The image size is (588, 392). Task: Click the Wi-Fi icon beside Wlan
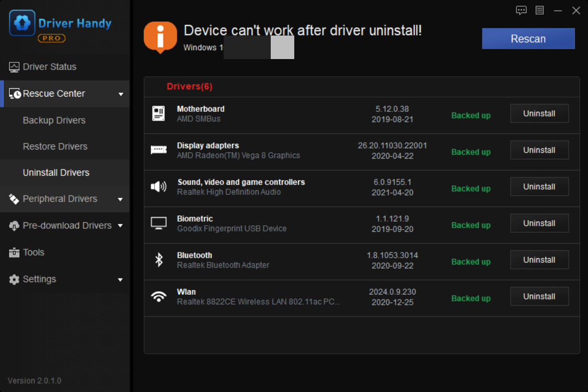[x=159, y=296]
